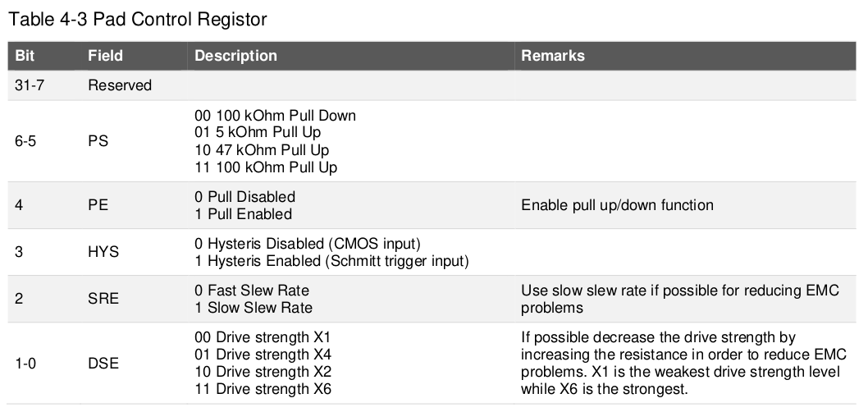
Task: Select the "10 47 kOhm Pull Up" entry
Action: click(x=261, y=150)
